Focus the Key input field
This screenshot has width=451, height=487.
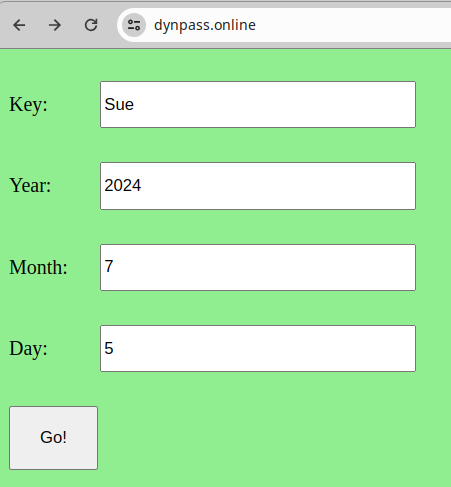point(258,104)
